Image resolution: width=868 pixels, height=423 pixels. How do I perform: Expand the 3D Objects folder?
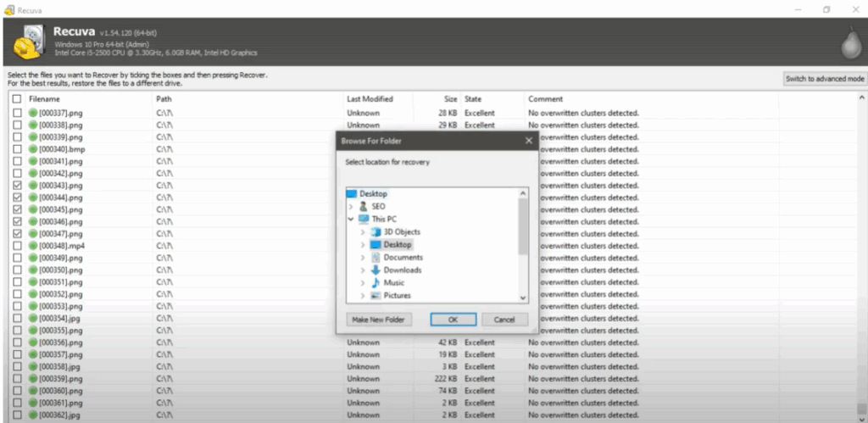[363, 232]
